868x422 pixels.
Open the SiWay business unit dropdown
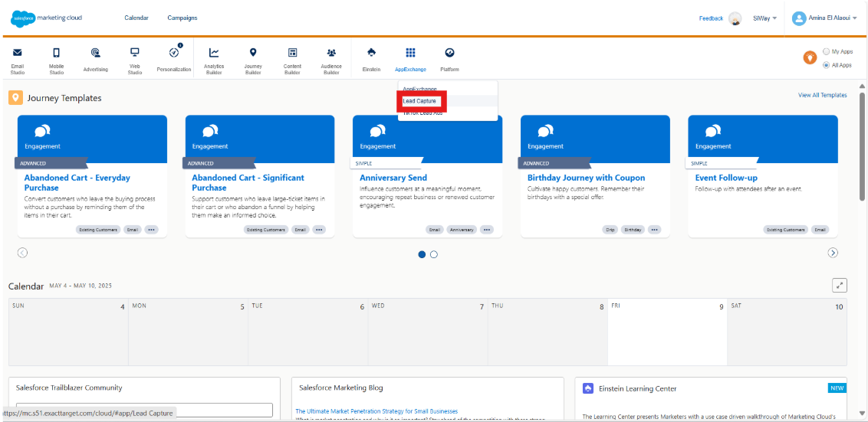[x=765, y=18]
